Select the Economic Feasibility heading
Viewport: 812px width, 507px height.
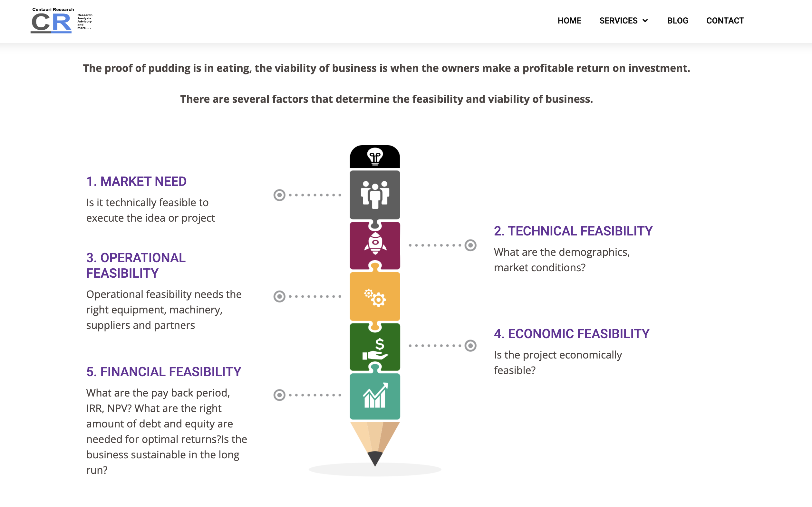(572, 334)
